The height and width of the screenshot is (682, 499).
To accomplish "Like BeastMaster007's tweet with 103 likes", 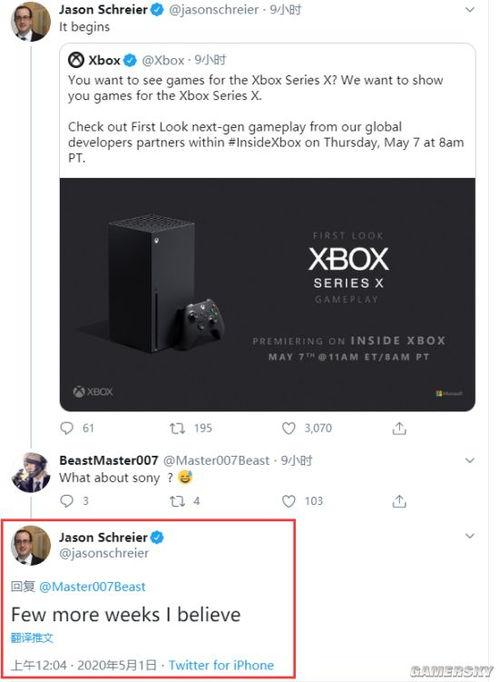I will coord(288,501).
